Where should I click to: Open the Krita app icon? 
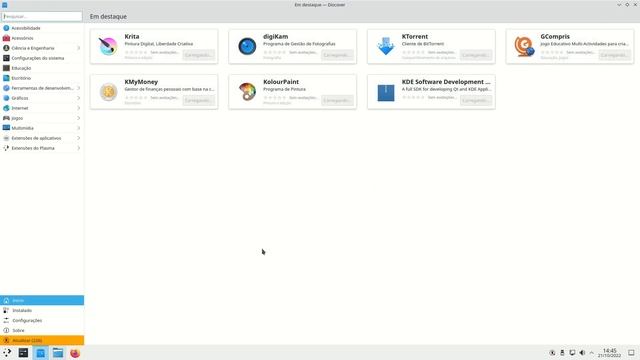[108, 46]
